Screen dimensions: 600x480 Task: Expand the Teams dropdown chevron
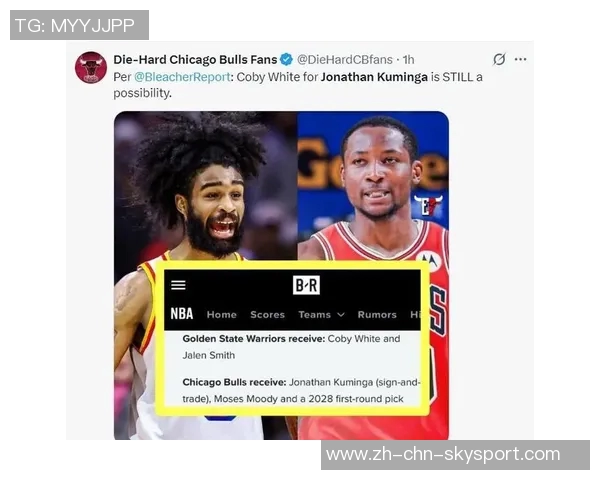pos(341,315)
